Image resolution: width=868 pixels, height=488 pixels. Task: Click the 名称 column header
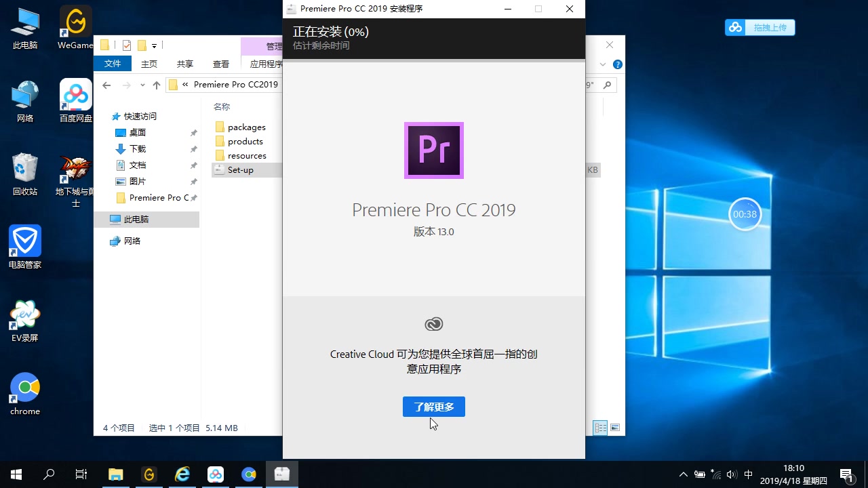[222, 107]
